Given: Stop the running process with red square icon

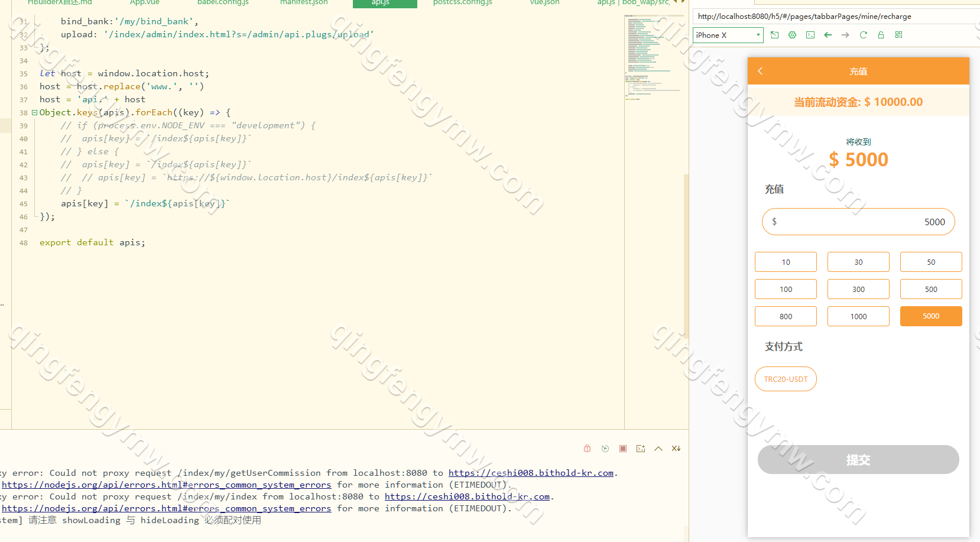Looking at the screenshot, I should click(x=623, y=449).
